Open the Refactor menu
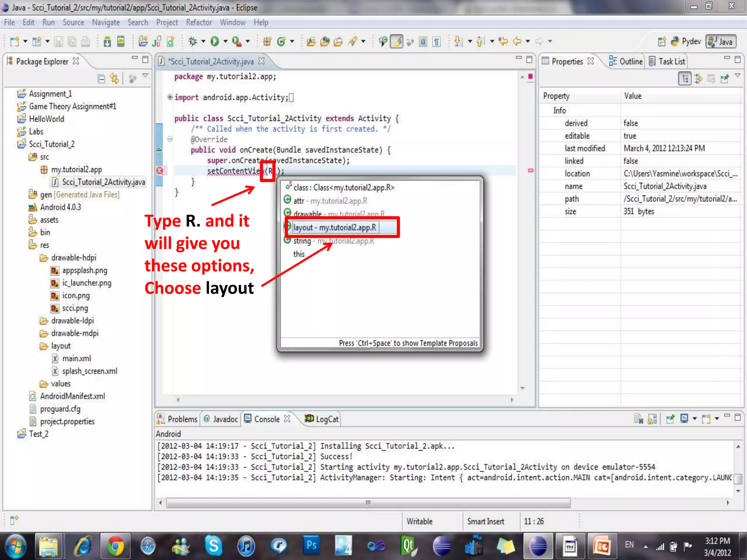Viewport: 747px width, 560px height. pos(199,22)
